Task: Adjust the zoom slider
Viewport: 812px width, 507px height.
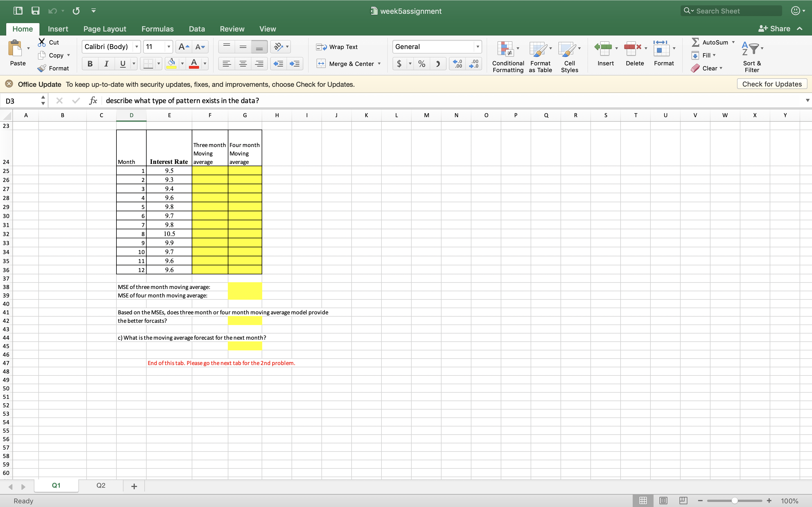Action: pyautogui.click(x=734, y=500)
